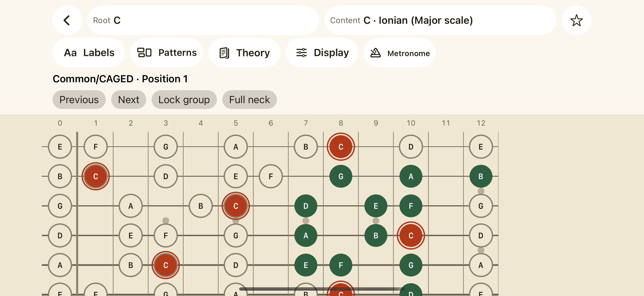This screenshot has height=296, width=644.
Task: Open the Theory panel
Action: pyautogui.click(x=244, y=52)
